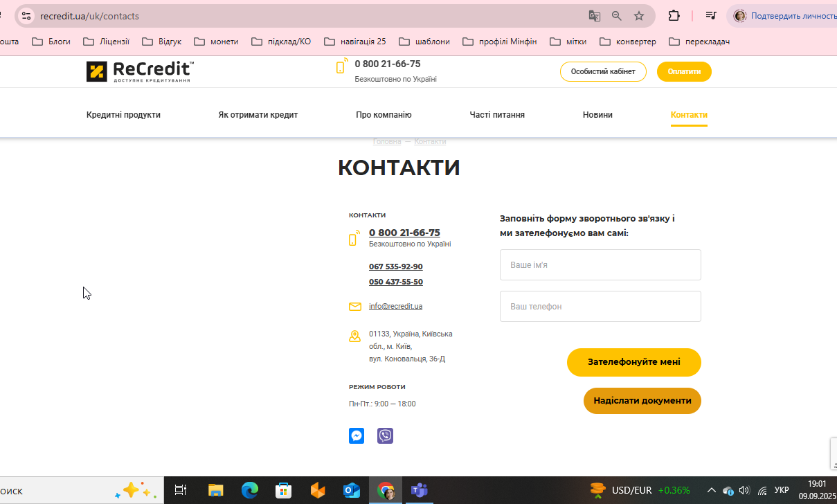Click the header phone icon beside 0 800 21-66-75

point(341,66)
